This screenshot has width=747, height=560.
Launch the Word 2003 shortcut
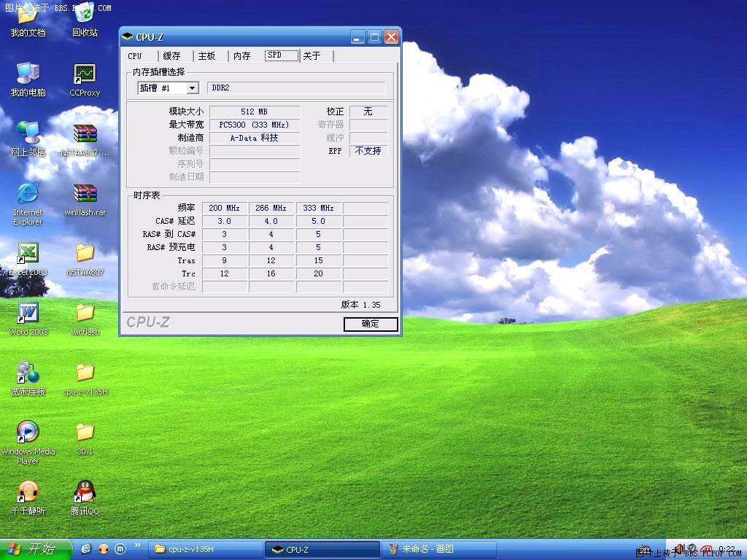(28, 319)
